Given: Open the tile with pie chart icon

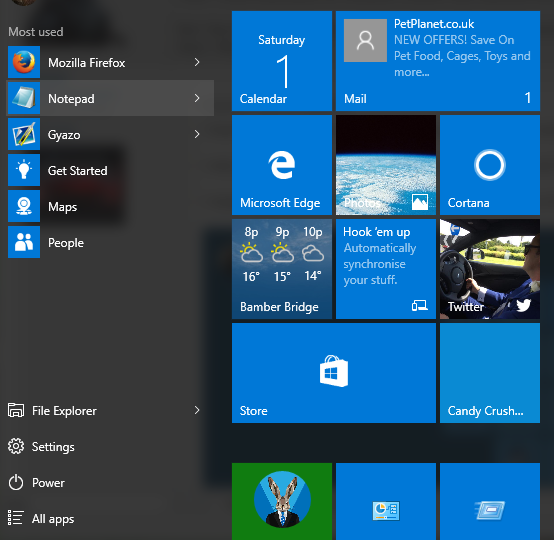Looking at the screenshot, I should pyautogui.click(x=386, y=501).
